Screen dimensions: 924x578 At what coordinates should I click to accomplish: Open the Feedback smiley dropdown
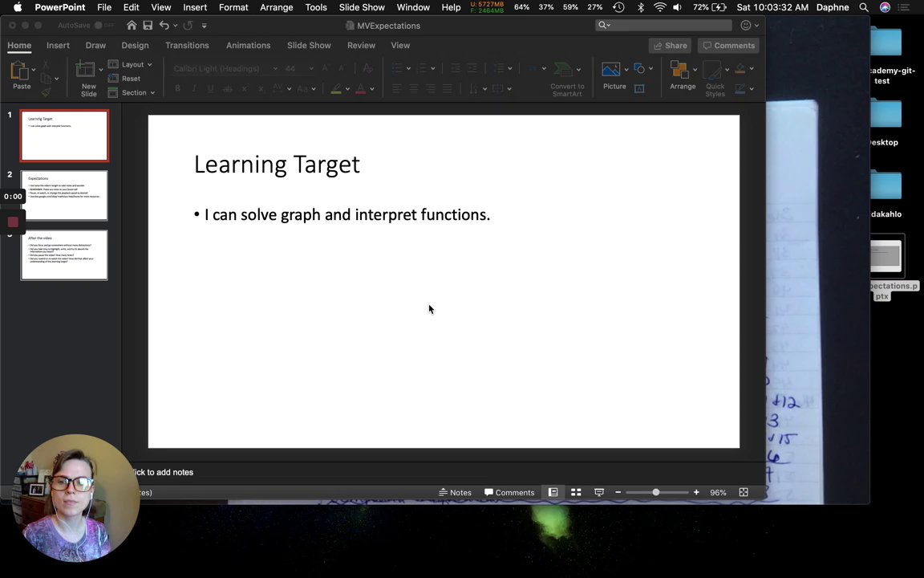(750, 26)
